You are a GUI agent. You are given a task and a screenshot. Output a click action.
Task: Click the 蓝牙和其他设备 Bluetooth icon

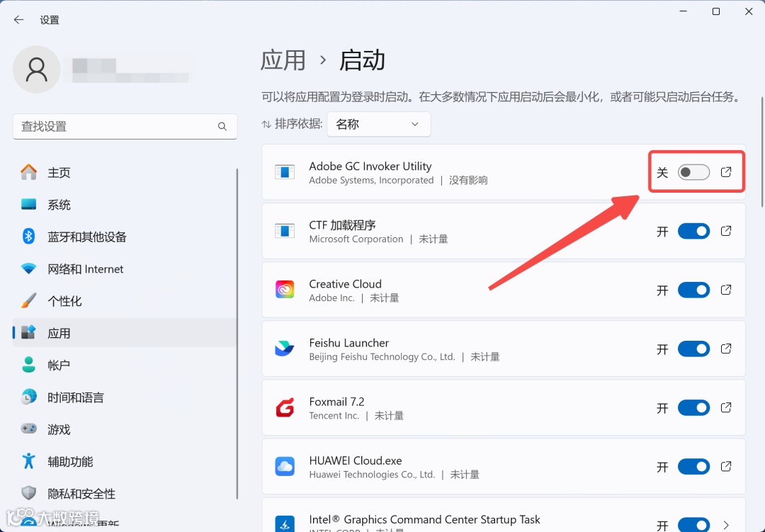29,236
